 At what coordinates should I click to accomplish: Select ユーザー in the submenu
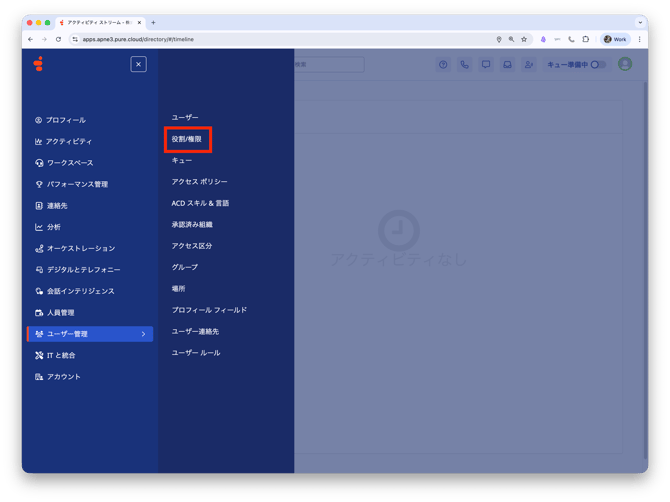[x=185, y=117]
